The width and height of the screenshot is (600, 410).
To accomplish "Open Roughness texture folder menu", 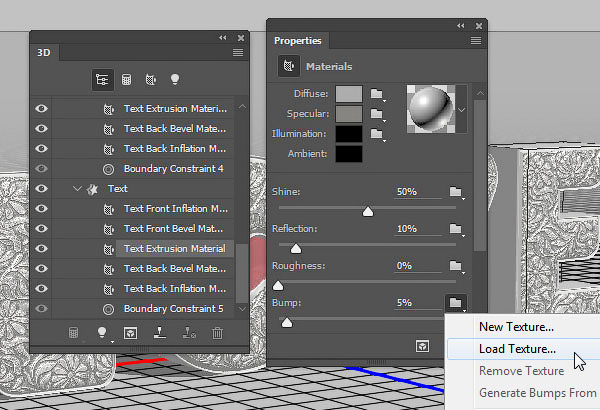I will (x=456, y=266).
